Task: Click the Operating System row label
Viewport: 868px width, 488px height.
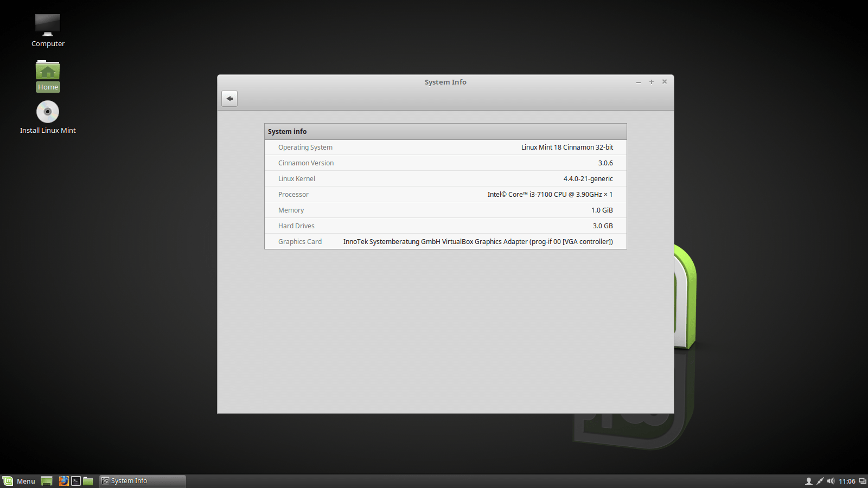Action: point(305,147)
